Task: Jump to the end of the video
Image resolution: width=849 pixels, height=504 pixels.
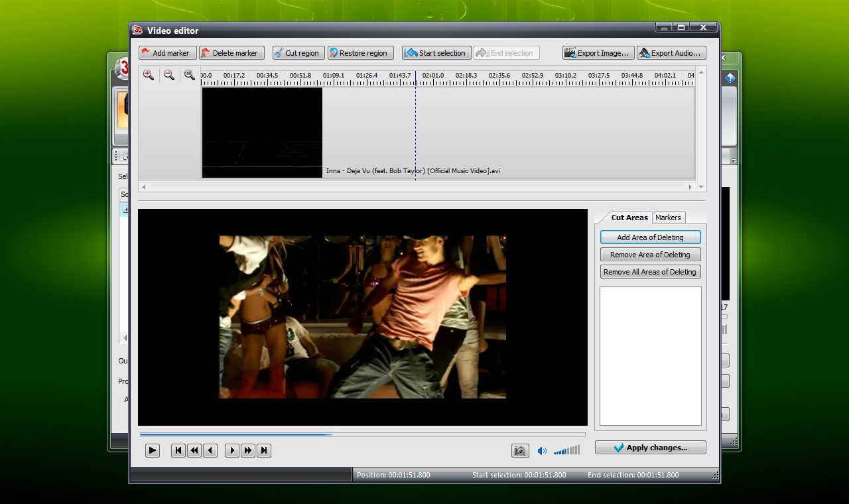Action: click(264, 450)
